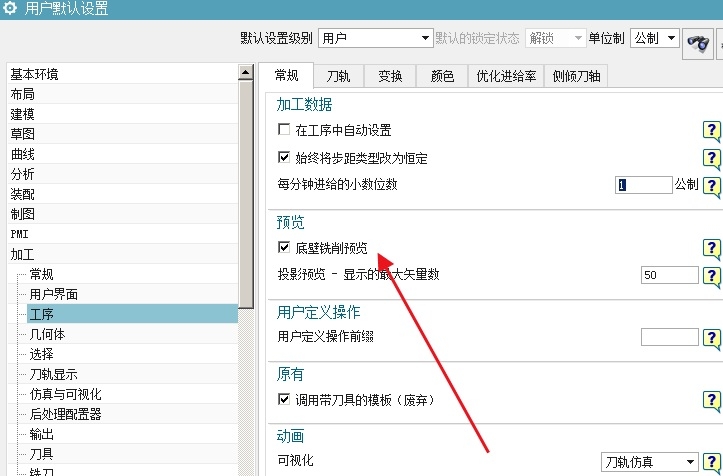Select 建模 in the tree
This screenshot has height=476, width=723.
coord(123,114)
